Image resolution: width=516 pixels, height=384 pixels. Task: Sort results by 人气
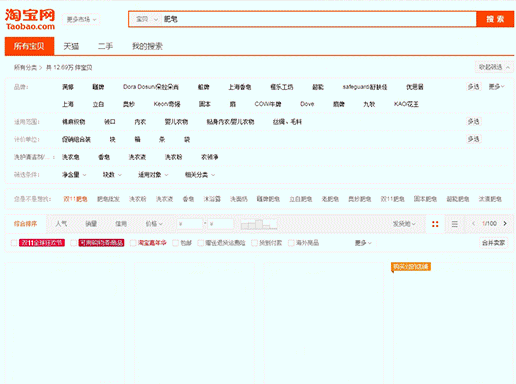[x=61, y=224]
